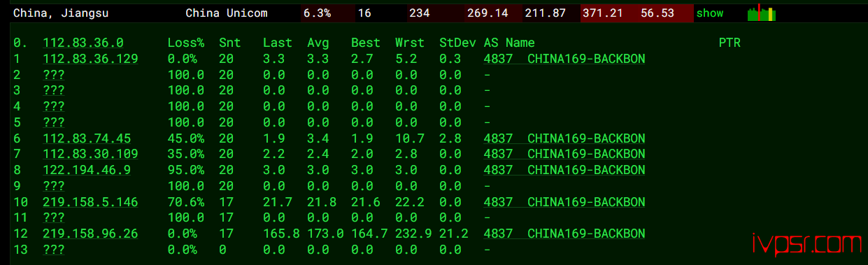868x265 pixels.
Task: Click the summary value 269.14
Action: tap(487, 13)
